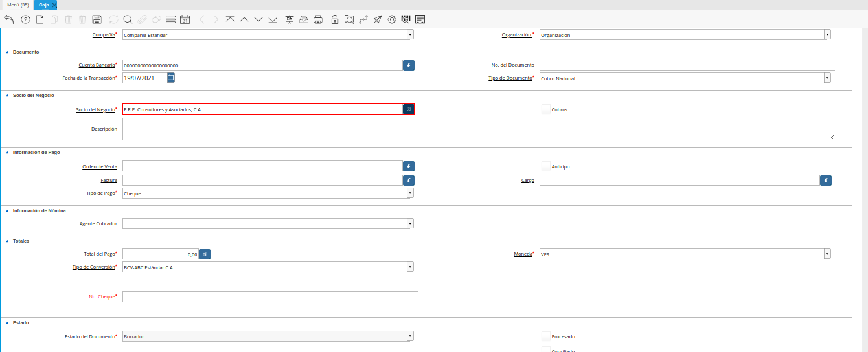Enable the Anticipo checkbox
868x352 pixels.
[x=546, y=166]
